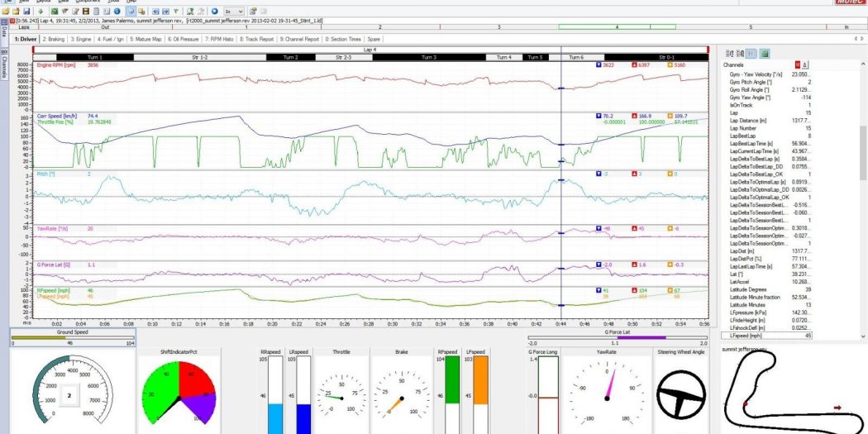Select Lap Distance [m] channel row
Image resolution: width=868 pixels, height=434 pixels.
(x=770, y=120)
